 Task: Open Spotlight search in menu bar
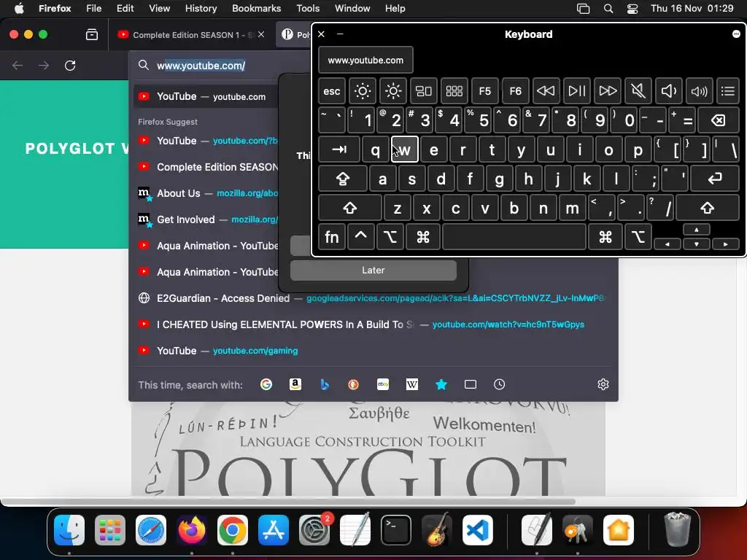(x=608, y=8)
